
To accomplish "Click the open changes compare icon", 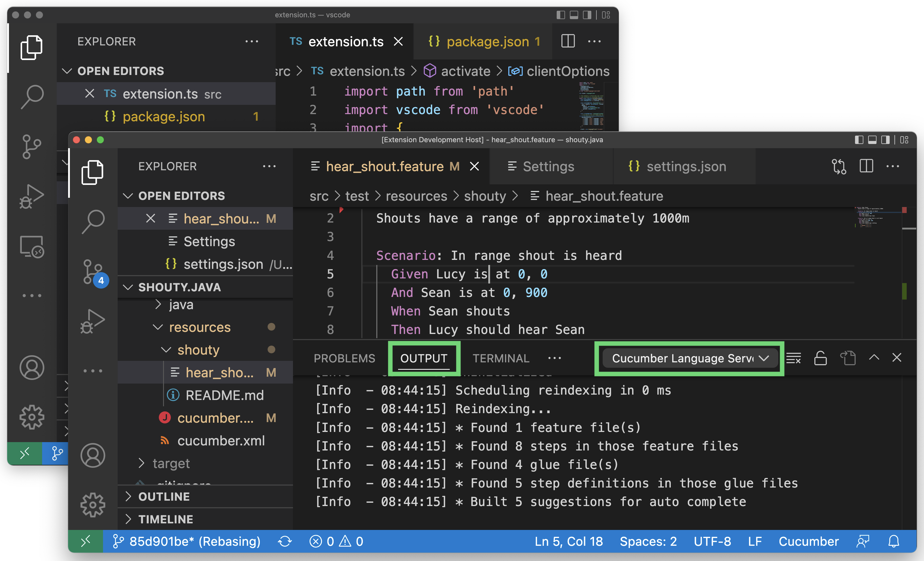I will click(x=839, y=166).
